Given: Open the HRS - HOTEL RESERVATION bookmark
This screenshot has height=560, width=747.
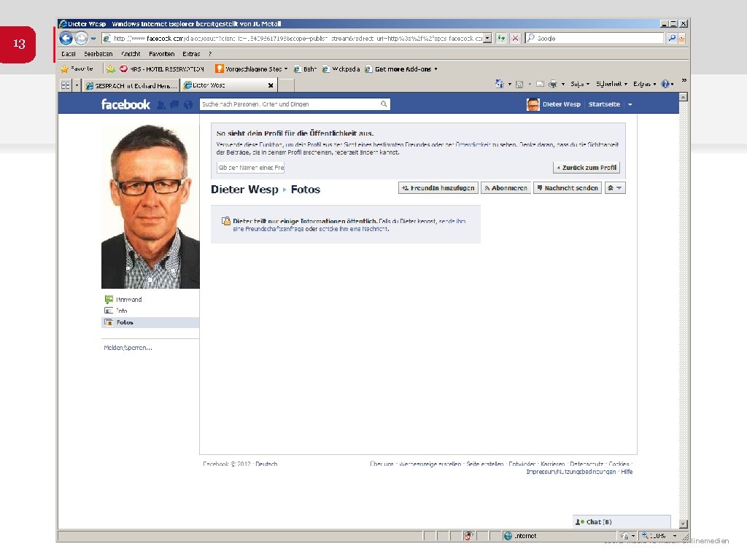Looking at the screenshot, I should tap(162, 69).
